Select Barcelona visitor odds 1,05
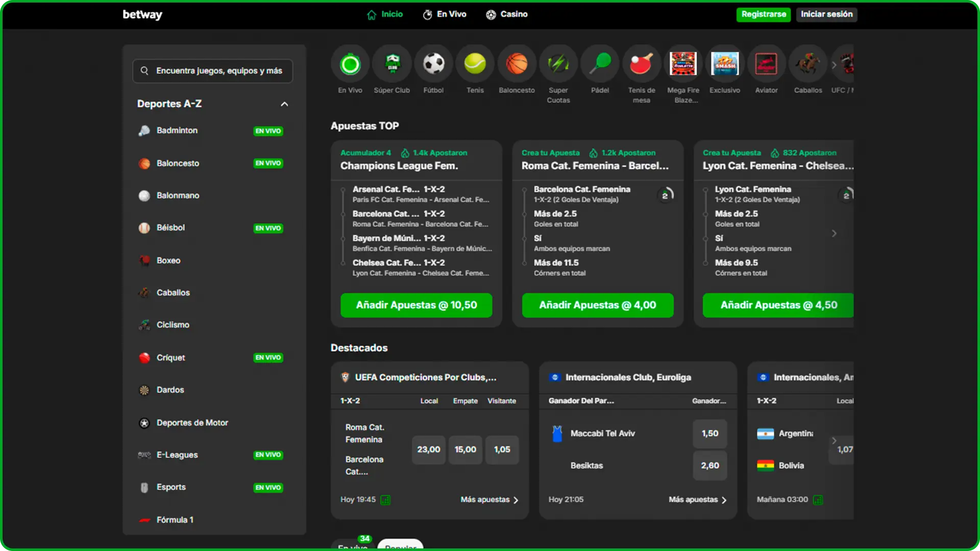This screenshot has height=551, width=980. (x=502, y=449)
